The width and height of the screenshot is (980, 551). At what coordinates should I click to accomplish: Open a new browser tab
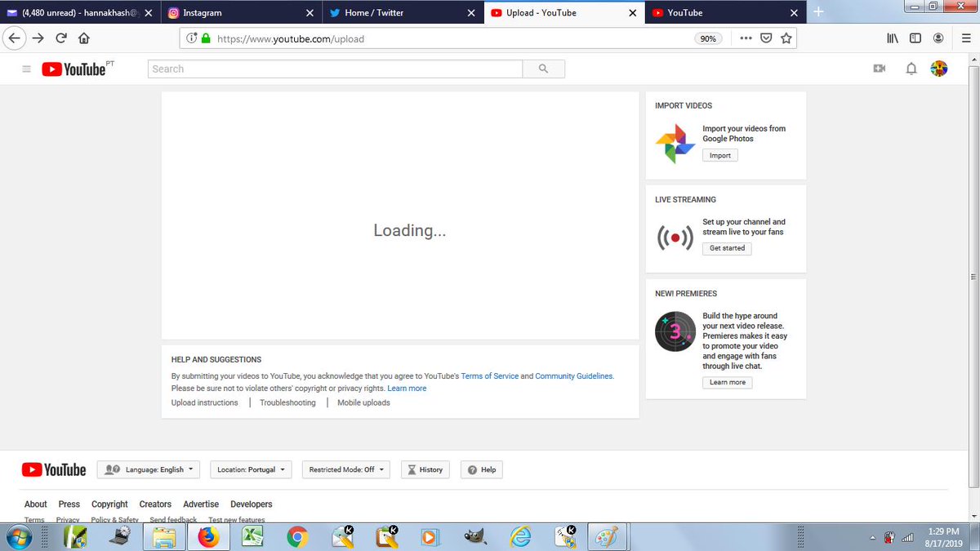coord(819,12)
